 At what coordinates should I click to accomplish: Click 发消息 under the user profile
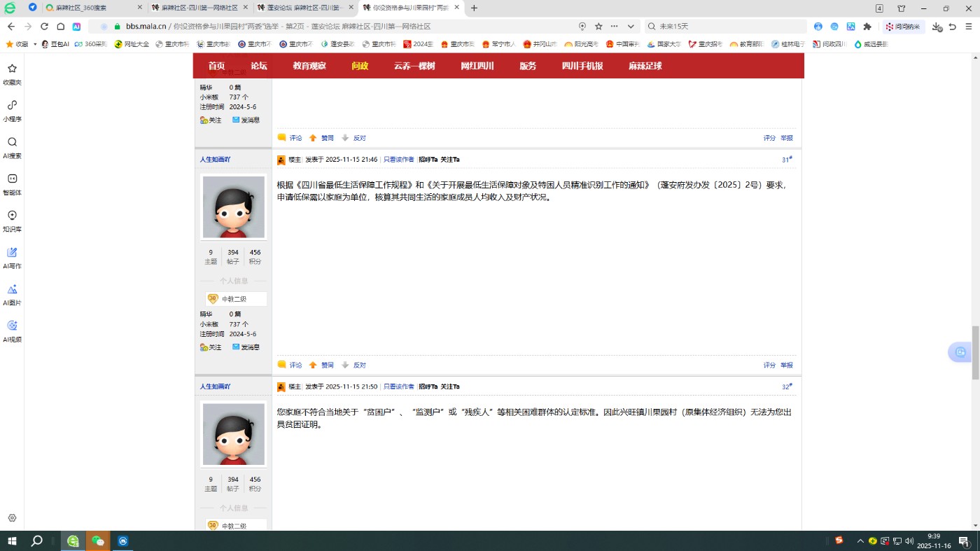pyautogui.click(x=250, y=347)
